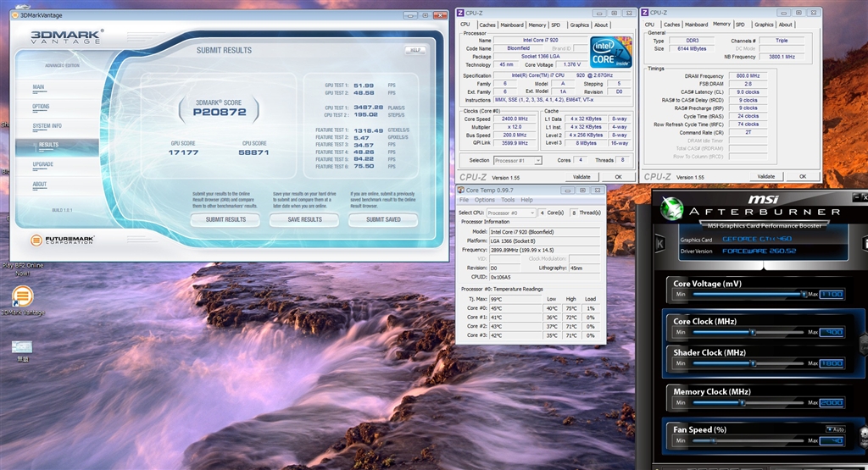Click the Intel Core i7 logo
868x470 pixels.
(610, 52)
